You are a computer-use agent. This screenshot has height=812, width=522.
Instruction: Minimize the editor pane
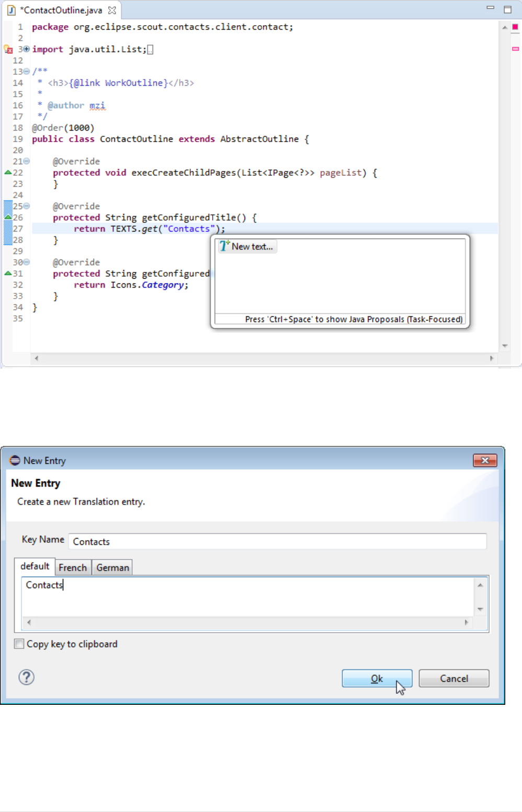coord(490,8)
